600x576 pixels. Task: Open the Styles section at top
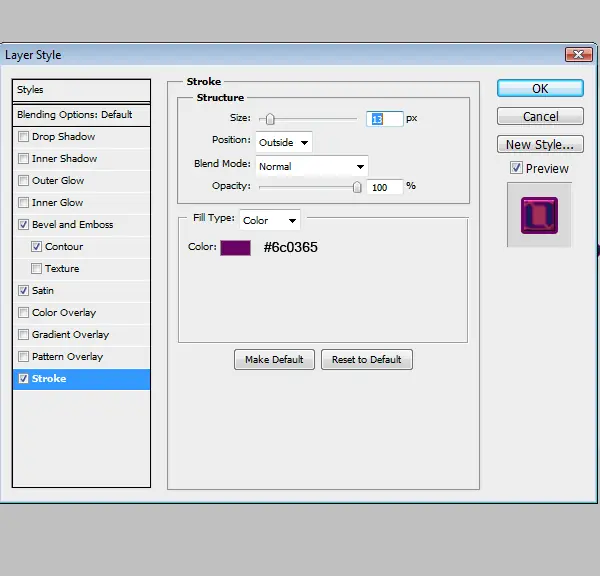(x=82, y=90)
